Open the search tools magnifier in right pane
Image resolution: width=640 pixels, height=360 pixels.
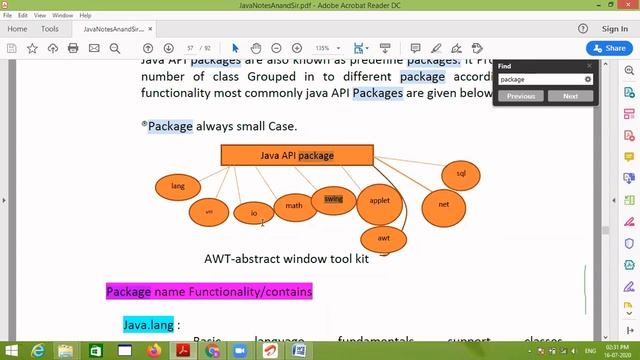click(629, 71)
